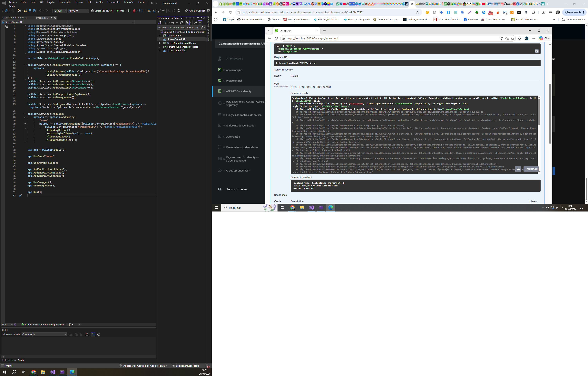Toggle the pin on Program.cs tab
The width and height of the screenshot is (588, 376).
(51, 18)
